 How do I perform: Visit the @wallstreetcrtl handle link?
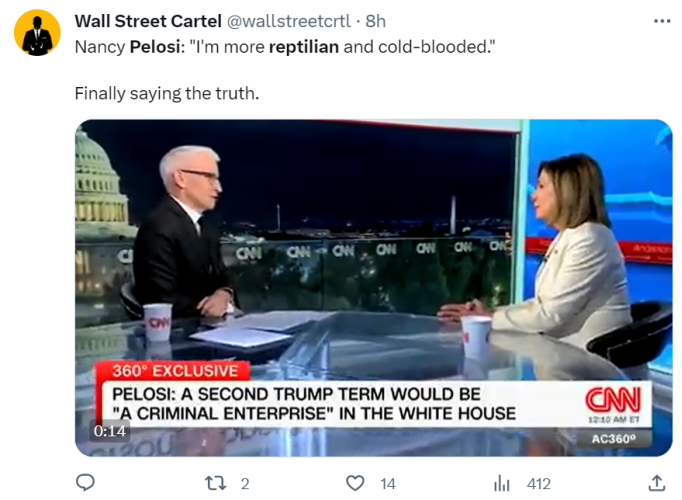(289, 21)
